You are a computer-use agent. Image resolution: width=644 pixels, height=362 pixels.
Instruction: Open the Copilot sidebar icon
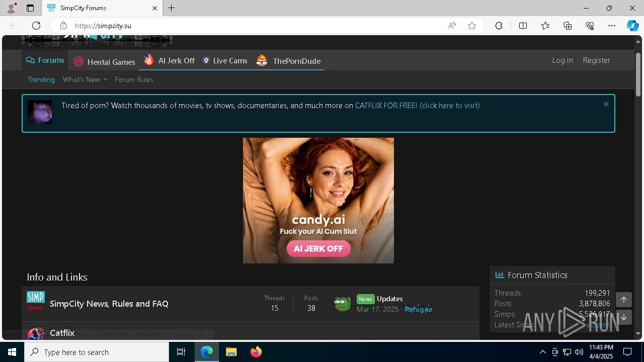[x=633, y=26]
